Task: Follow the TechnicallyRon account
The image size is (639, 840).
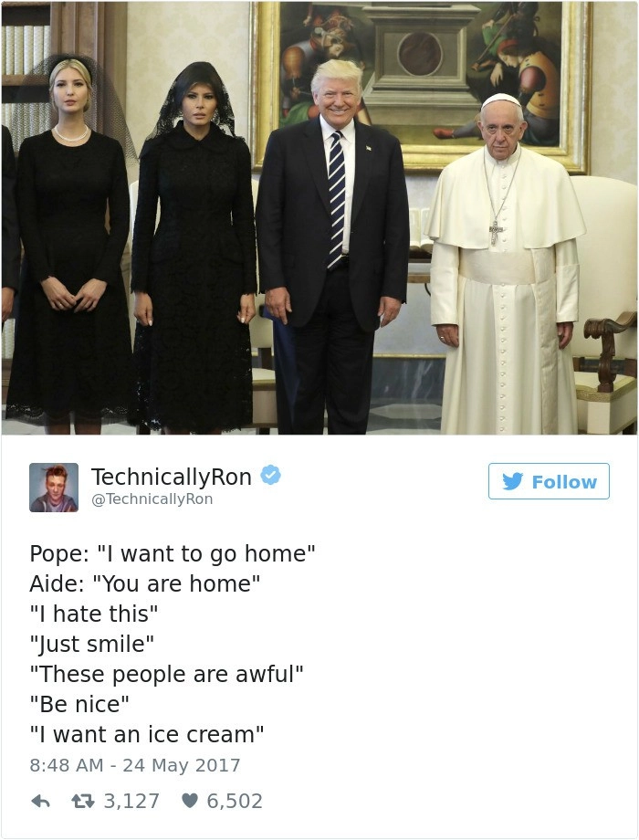Action: 549,481
